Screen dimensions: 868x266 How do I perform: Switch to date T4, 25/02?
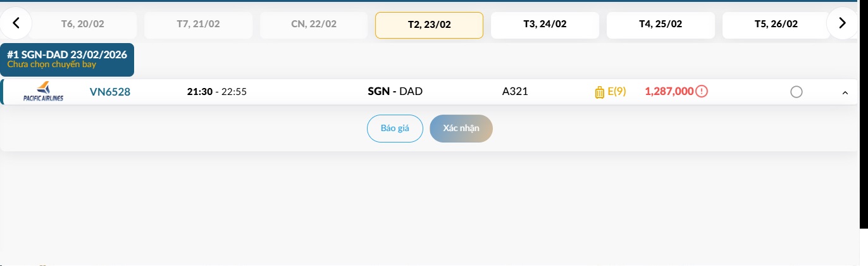(660, 25)
